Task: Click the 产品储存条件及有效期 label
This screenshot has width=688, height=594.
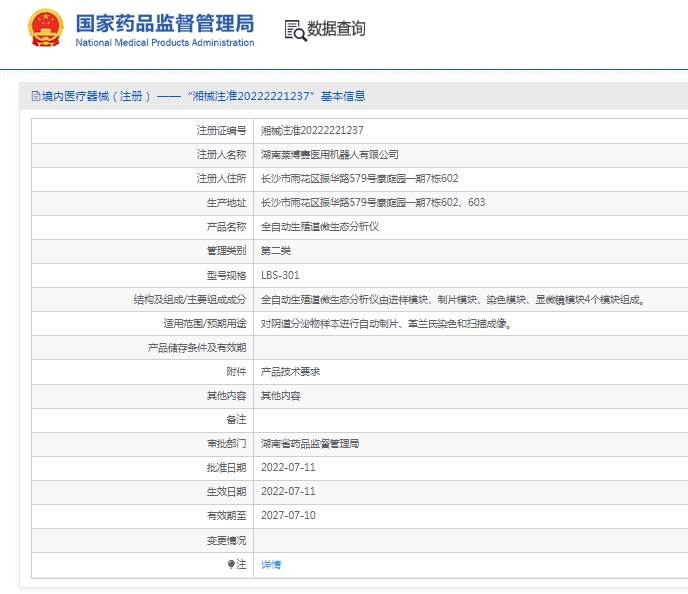Action: 197,348
